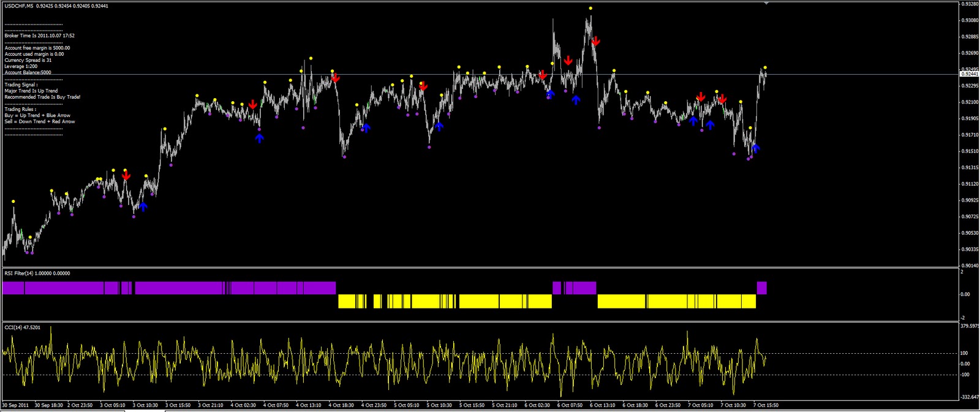Click the 'Leverage 1:200' line

pos(21,66)
